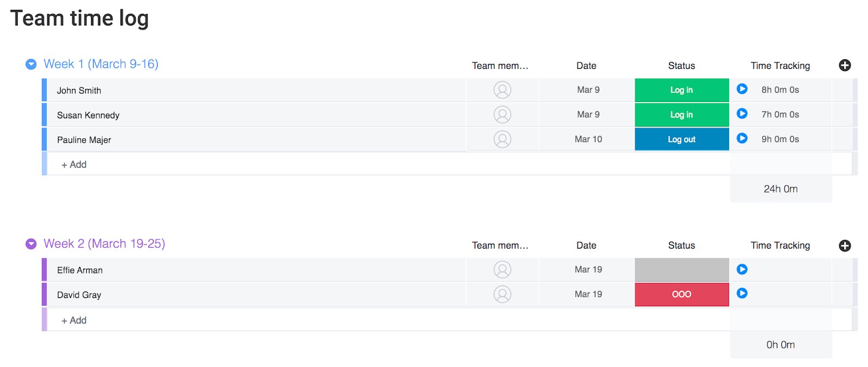Open David Gray's OOO status cell
Viewport: 868px width, 367px height.
tap(681, 294)
